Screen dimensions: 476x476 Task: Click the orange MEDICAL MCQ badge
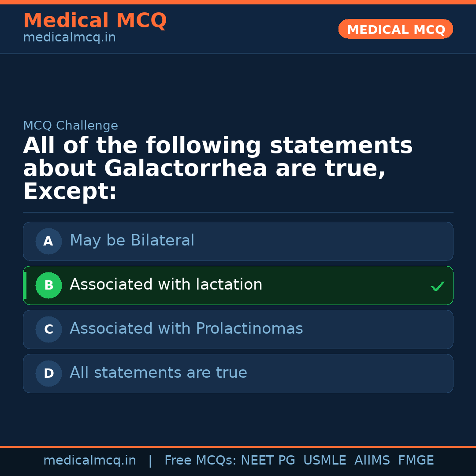point(395,30)
